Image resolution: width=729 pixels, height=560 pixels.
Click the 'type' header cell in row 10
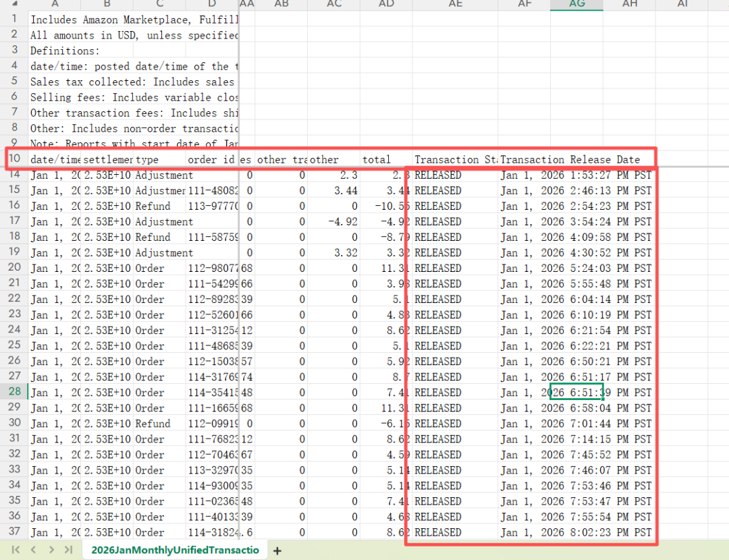159,159
